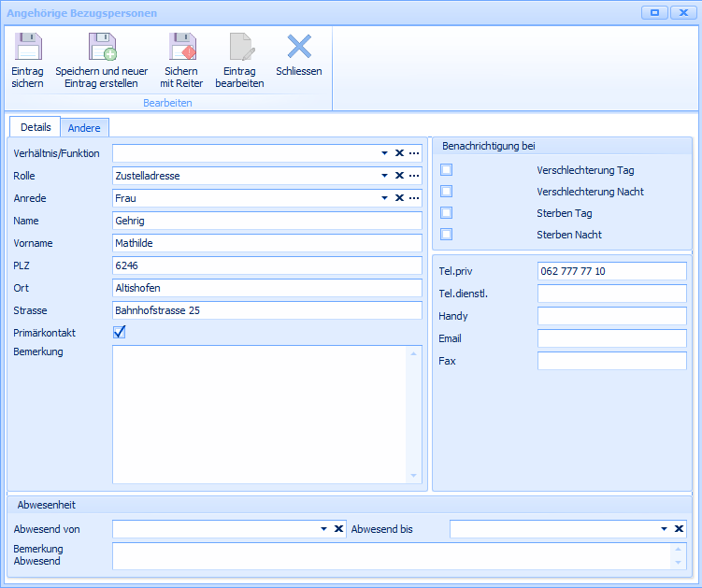Screen dimensions: 702x588
Task: Click the Eintrag sichern save icon
Action: tap(28, 48)
